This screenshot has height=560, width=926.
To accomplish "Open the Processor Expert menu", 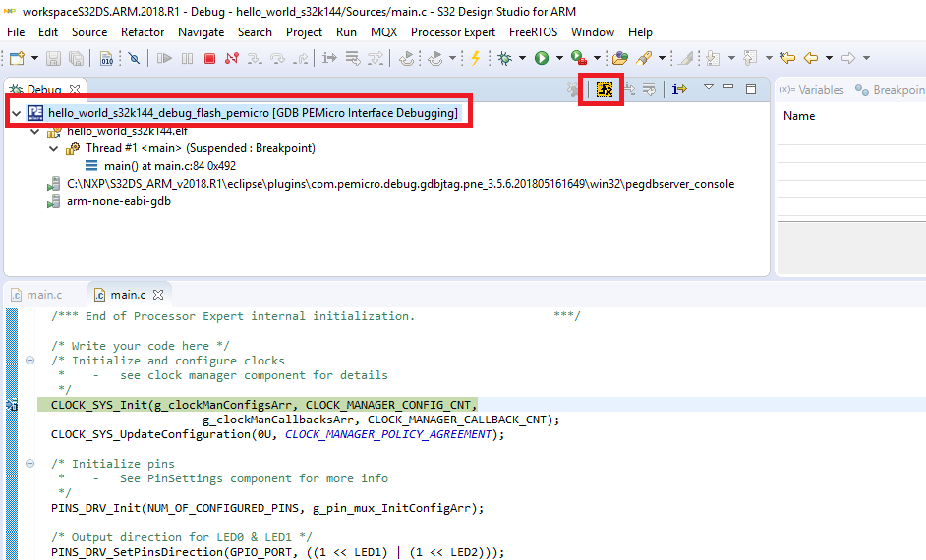I will point(453,31).
